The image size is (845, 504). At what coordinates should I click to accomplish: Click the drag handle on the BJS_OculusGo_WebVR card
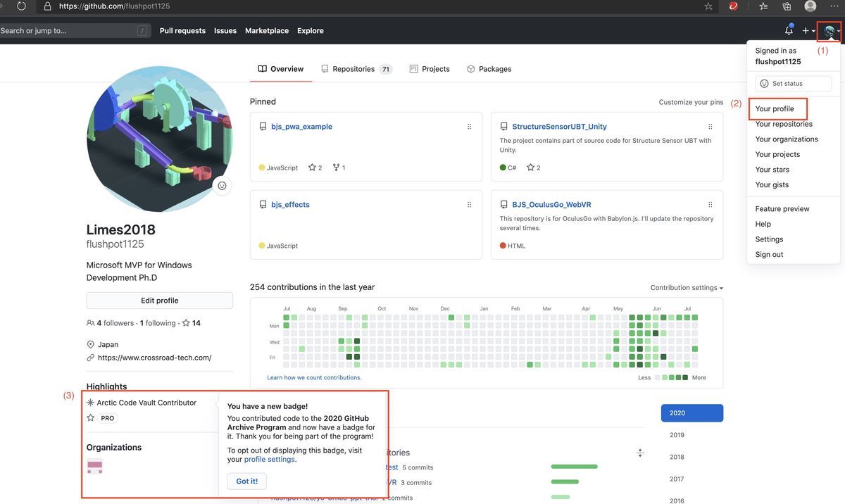pos(709,203)
